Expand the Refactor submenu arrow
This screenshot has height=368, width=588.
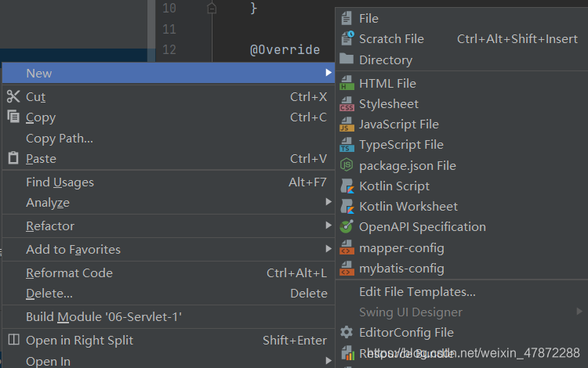328,225
